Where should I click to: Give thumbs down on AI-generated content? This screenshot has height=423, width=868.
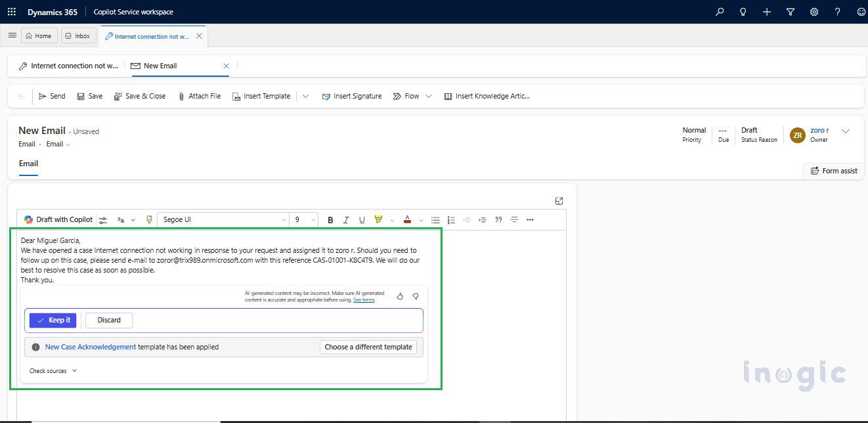click(x=415, y=296)
